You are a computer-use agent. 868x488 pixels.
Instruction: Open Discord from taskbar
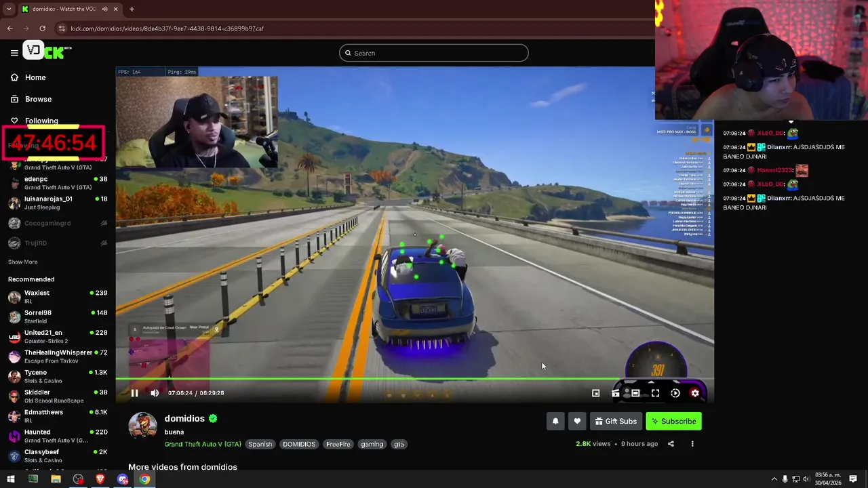(x=123, y=479)
